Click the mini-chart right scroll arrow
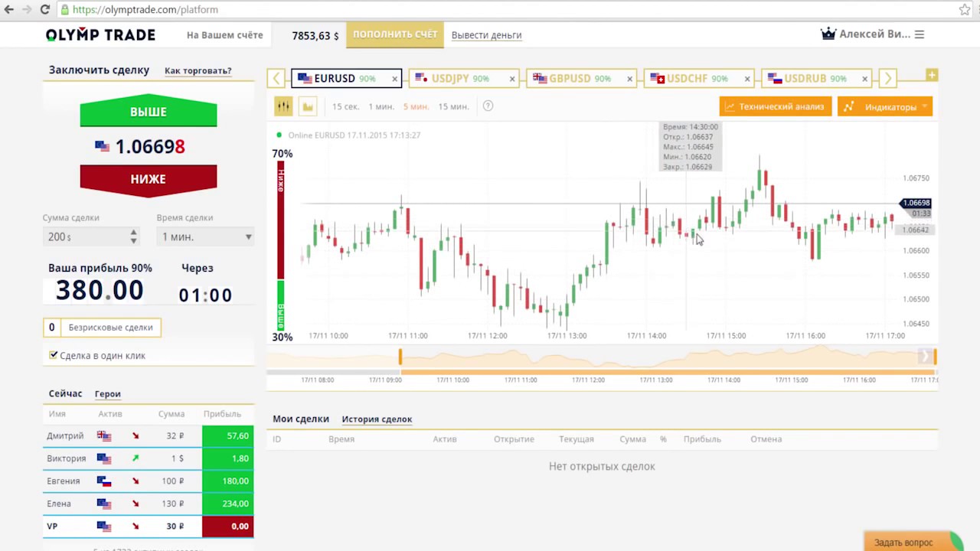Image resolution: width=980 pixels, height=551 pixels. point(925,356)
